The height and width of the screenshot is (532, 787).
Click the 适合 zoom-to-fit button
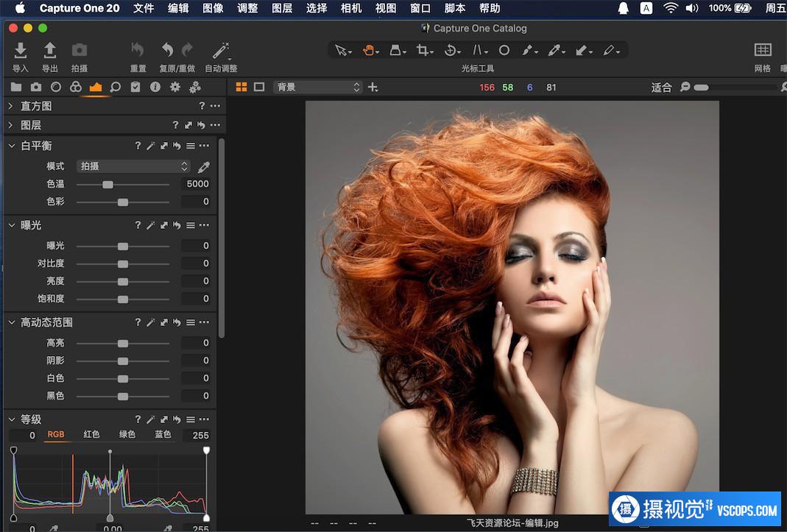[x=661, y=88]
